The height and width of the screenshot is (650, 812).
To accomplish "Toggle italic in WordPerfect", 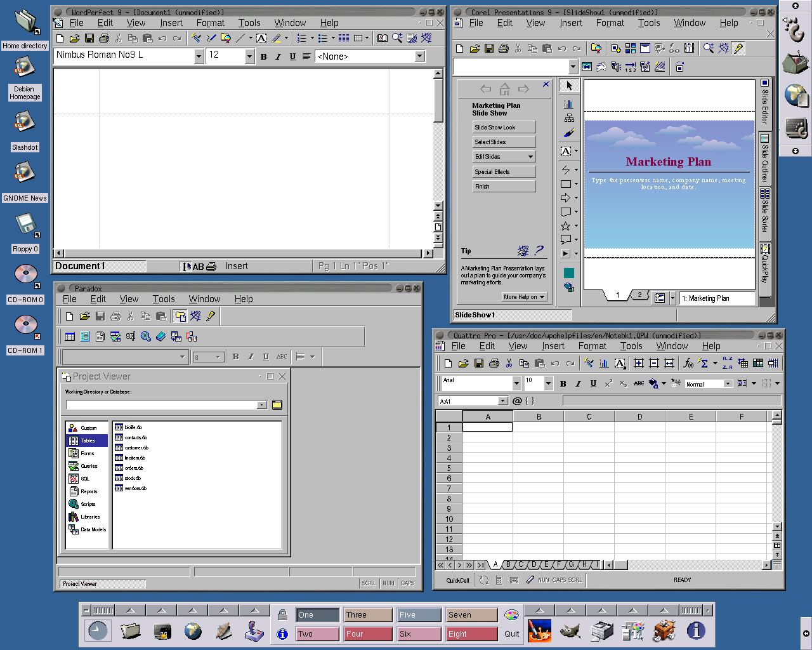I will (x=278, y=56).
